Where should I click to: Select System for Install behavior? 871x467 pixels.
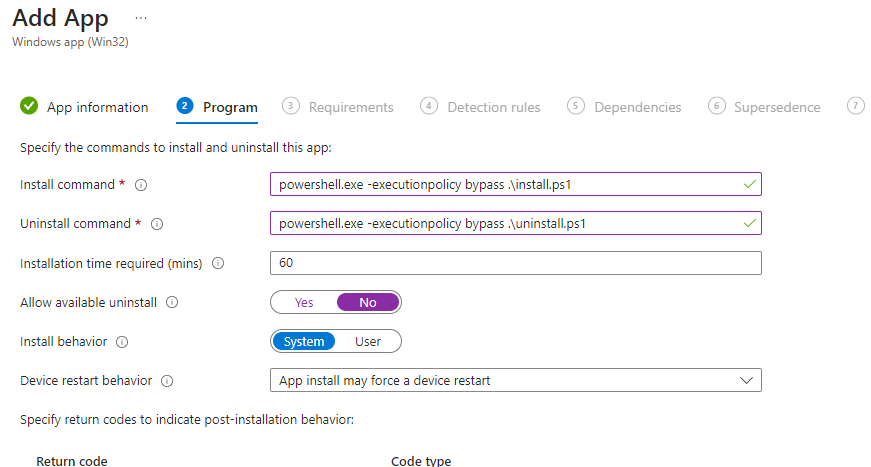pos(304,342)
